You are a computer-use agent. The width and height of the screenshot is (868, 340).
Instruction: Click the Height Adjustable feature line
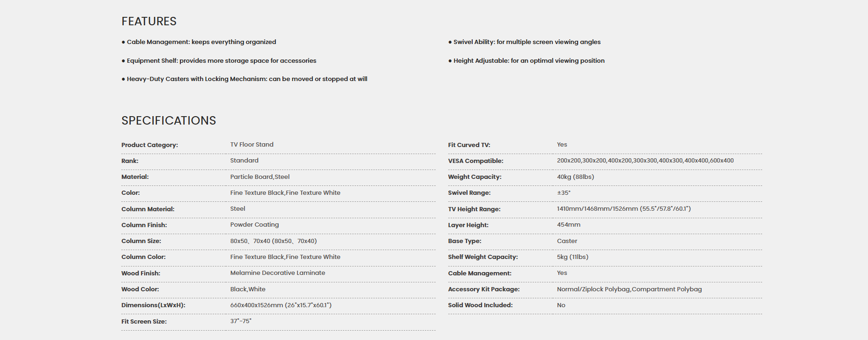[x=527, y=61]
